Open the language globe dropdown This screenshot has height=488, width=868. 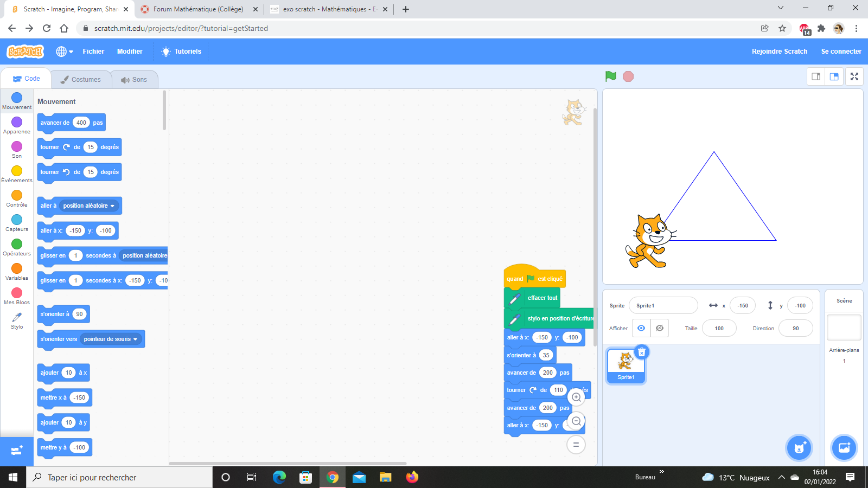(x=65, y=52)
